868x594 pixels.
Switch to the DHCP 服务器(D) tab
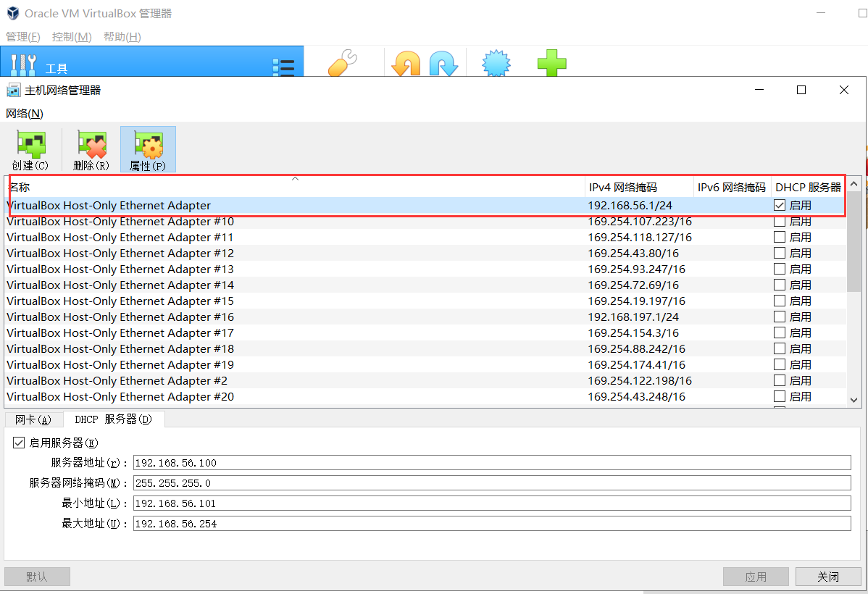point(113,419)
